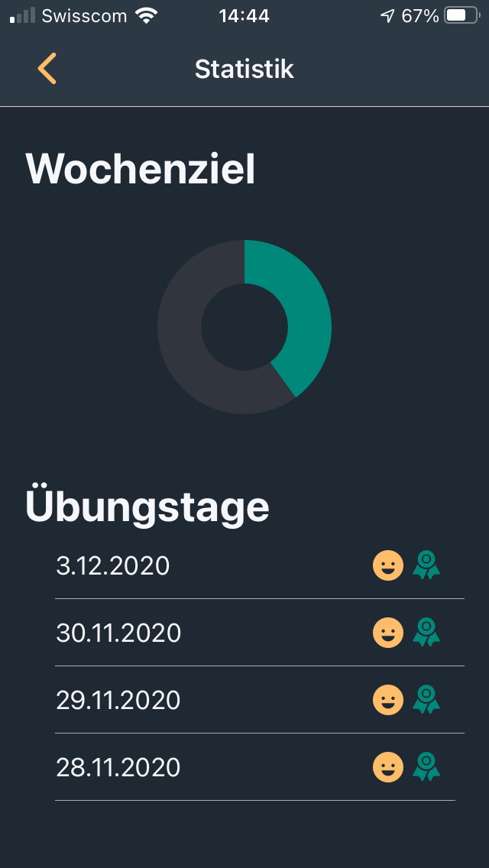This screenshot has width=489, height=868.
Task: Tap the smiley face icon for 3.12.2020
Action: [387, 565]
